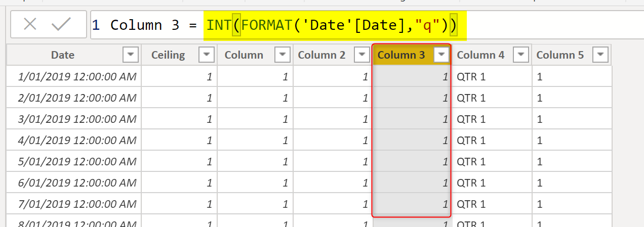Click the Column 5 header label
The image size is (644, 227).
tap(560, 55)
